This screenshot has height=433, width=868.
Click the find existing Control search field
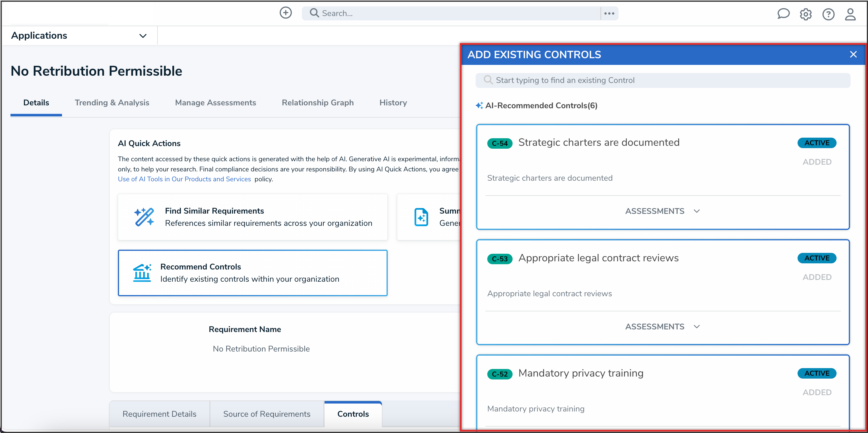coord(662,80)
